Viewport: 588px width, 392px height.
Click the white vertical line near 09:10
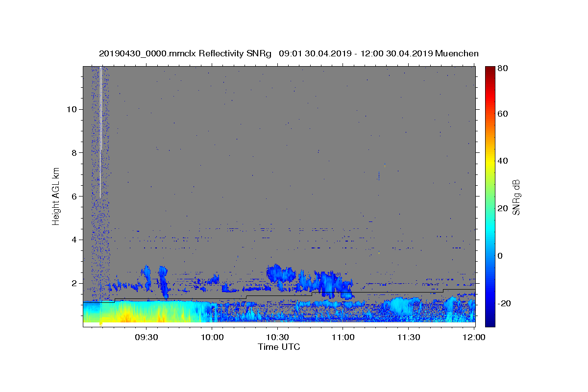tap(100, 132)
